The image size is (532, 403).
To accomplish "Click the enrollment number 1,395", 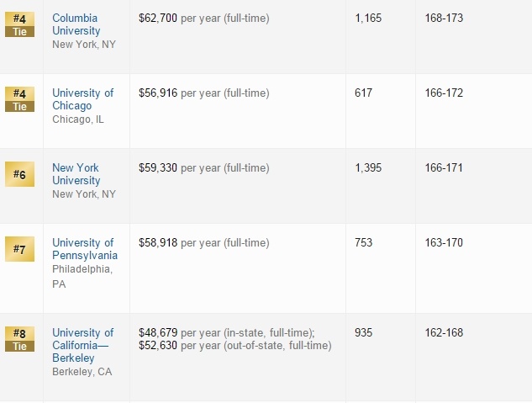I will pos(368,167).
